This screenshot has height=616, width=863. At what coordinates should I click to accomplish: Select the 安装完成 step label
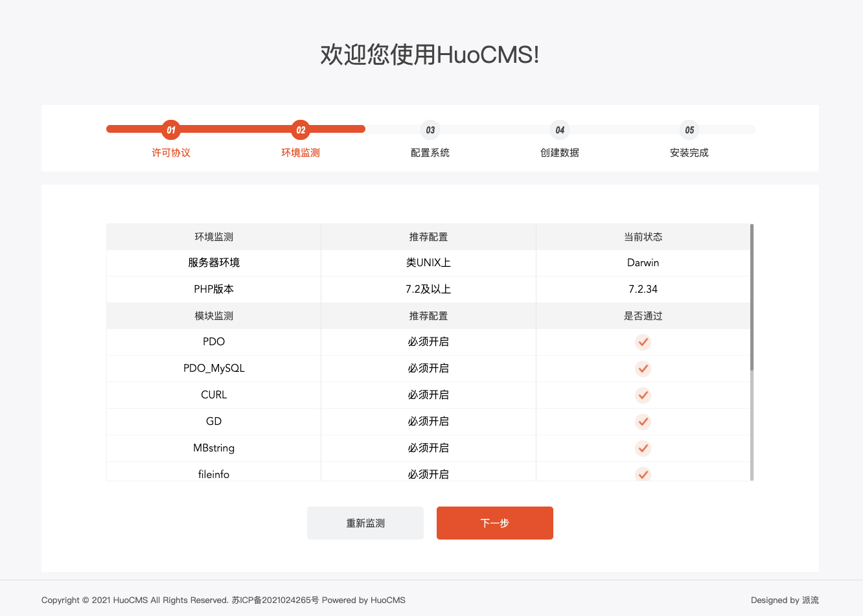(x=689, y=153)
